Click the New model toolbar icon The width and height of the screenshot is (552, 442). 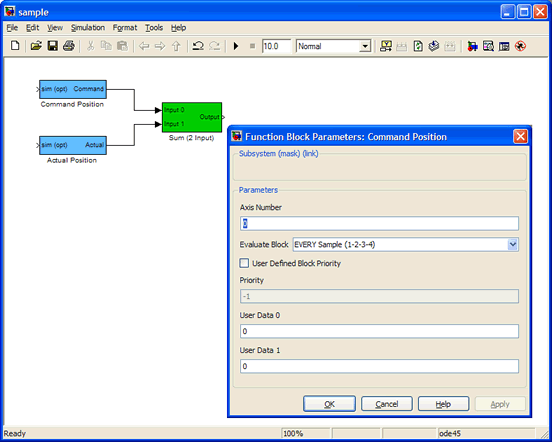click(15, 46)
